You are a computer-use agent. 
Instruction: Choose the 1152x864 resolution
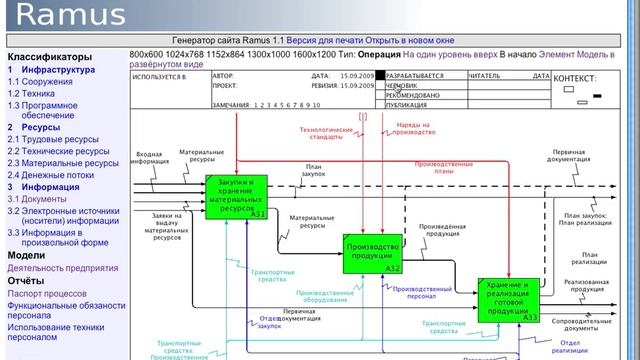pos(226,54)
